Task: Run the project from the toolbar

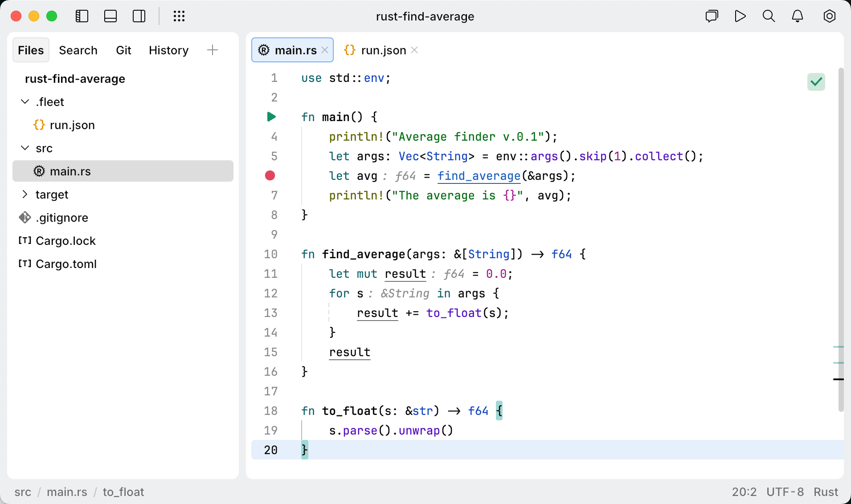Action: [740, 16]
